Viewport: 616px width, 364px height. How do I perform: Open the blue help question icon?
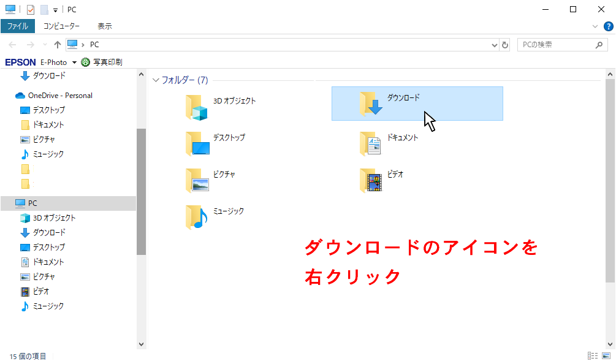click(x=609, y=26)
